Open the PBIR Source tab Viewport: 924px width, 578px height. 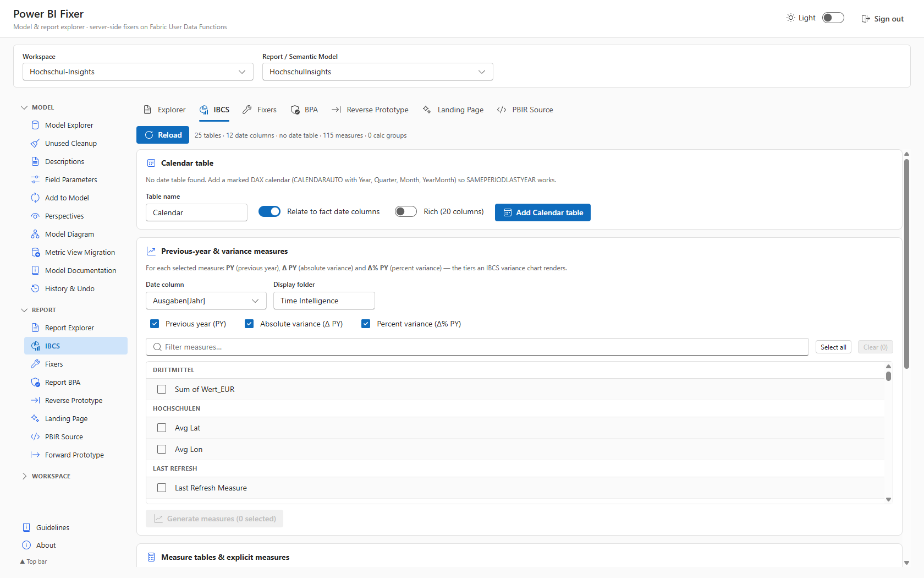click(x=525, y=110)
